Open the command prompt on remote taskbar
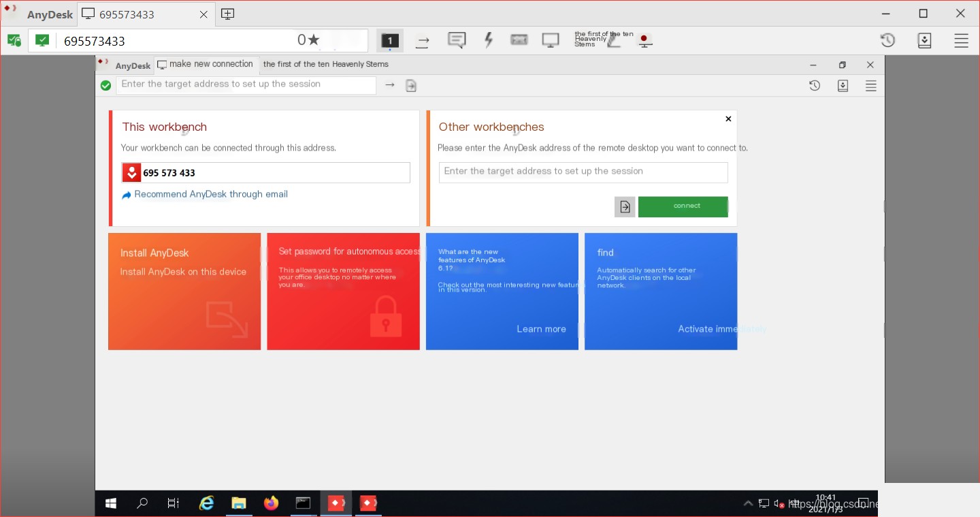The image size is (980, 517). [x=304, y=503]
